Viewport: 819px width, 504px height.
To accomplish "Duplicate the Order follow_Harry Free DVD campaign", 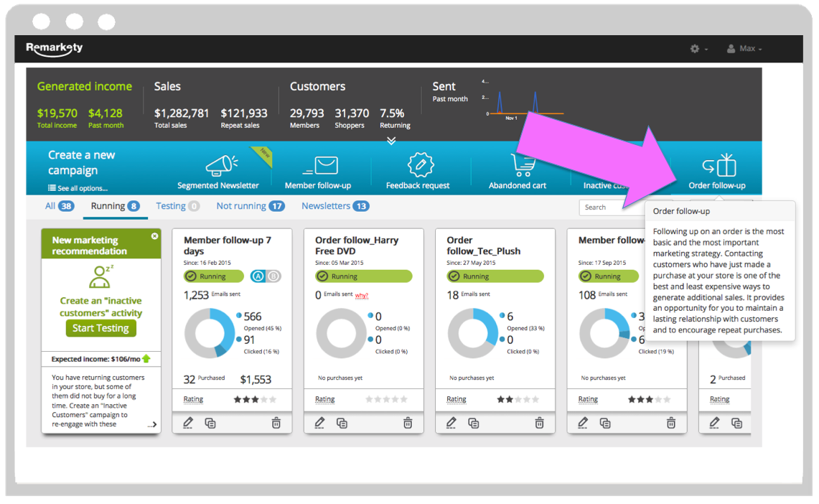I will [x=342, y=423].
